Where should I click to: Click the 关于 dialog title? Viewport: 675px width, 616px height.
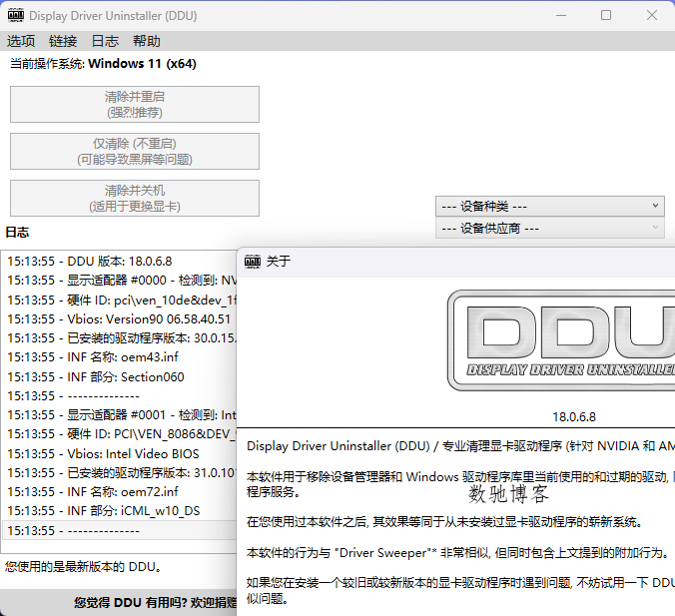point(279,261)
